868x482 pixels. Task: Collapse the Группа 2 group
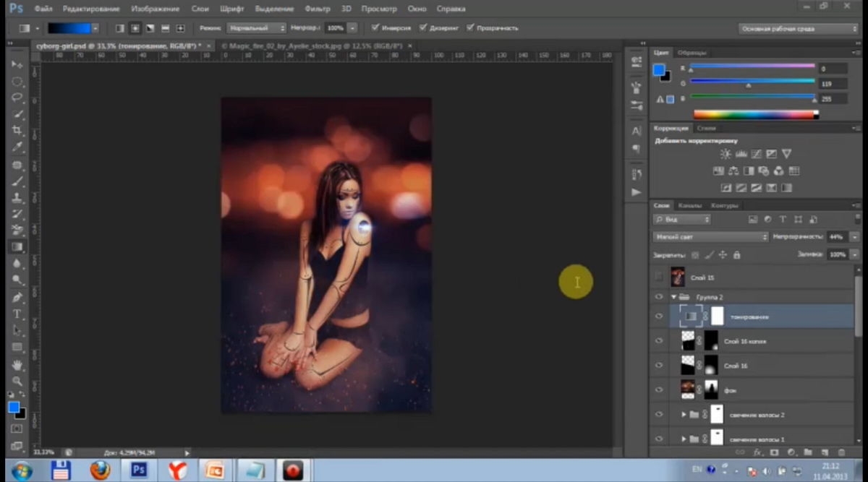(674, 297)
